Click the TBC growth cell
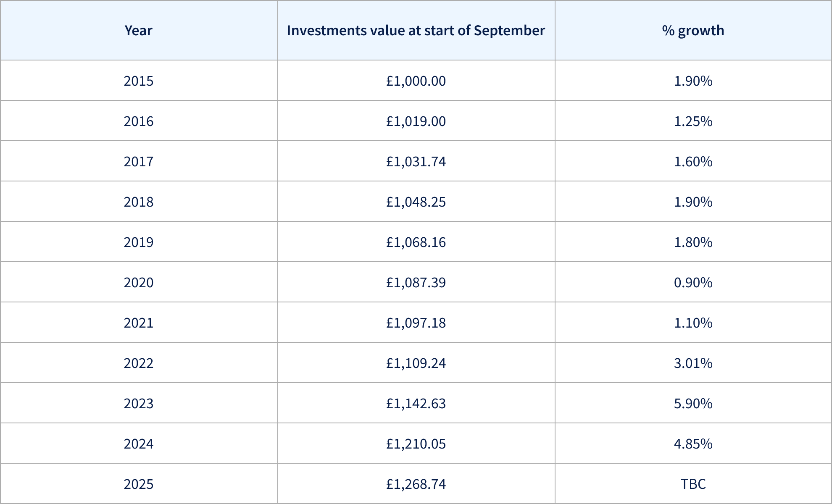 click(x=693, y=484)
